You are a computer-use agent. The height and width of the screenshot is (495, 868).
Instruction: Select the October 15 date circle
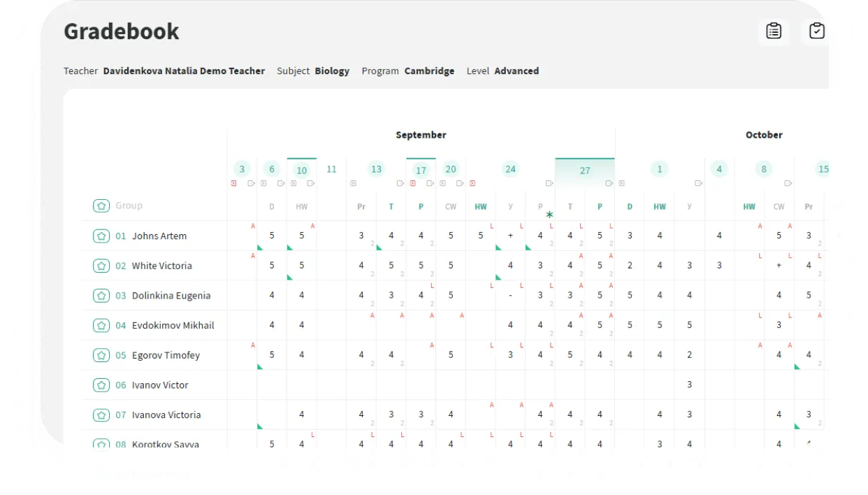tap(823, 169)
